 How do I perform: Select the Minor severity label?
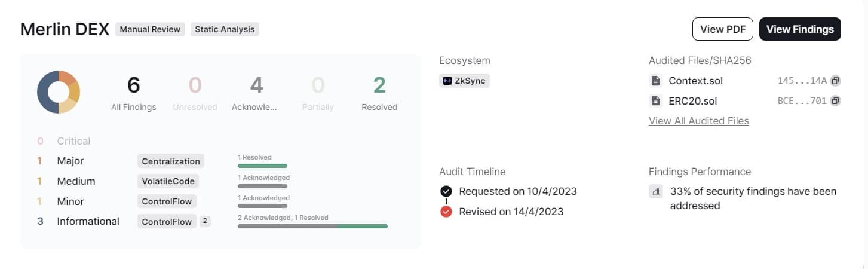click(x=70, y=201)
